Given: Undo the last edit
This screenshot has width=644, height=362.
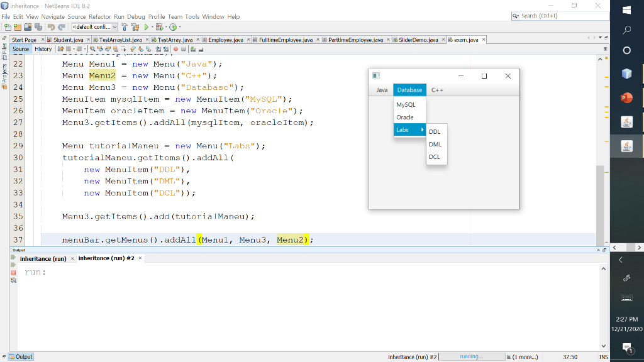Looking at the screenshot, I should [51, 27].
